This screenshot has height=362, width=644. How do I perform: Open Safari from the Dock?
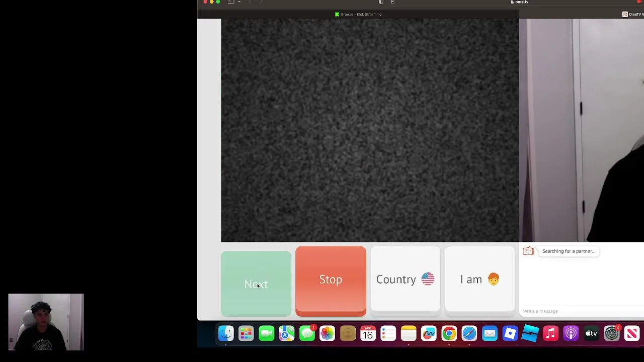pos(469,333)
